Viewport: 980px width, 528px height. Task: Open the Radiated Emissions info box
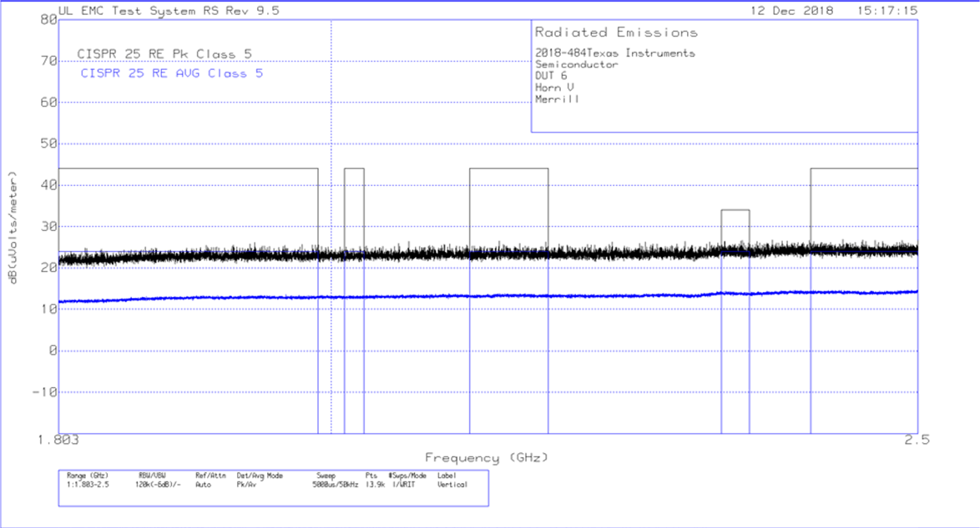point(614,33)
